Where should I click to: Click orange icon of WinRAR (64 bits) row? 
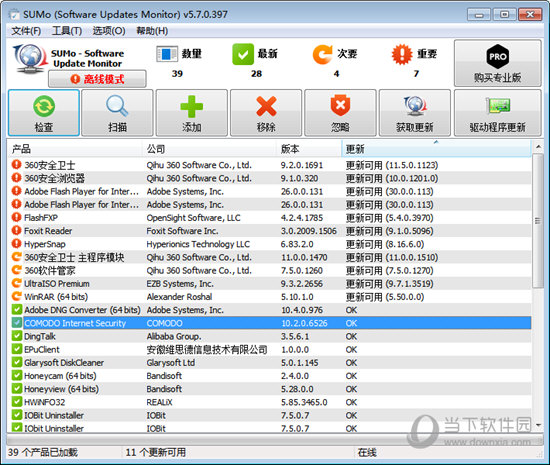(16, 296)
